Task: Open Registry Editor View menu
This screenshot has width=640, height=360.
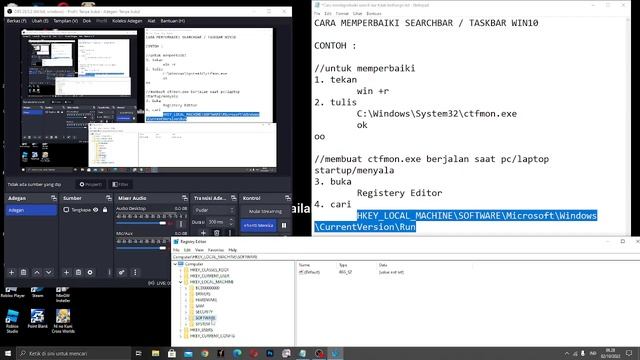Action: 199,250
